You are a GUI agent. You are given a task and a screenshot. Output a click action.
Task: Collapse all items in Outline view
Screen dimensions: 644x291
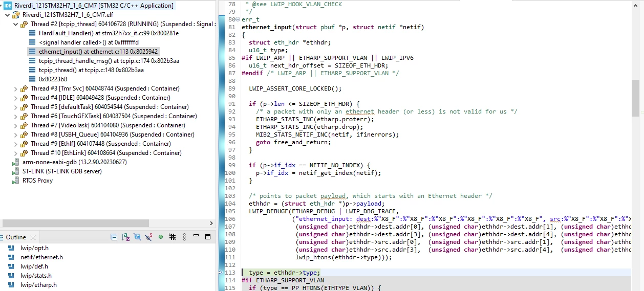click(x=114, y=237)
